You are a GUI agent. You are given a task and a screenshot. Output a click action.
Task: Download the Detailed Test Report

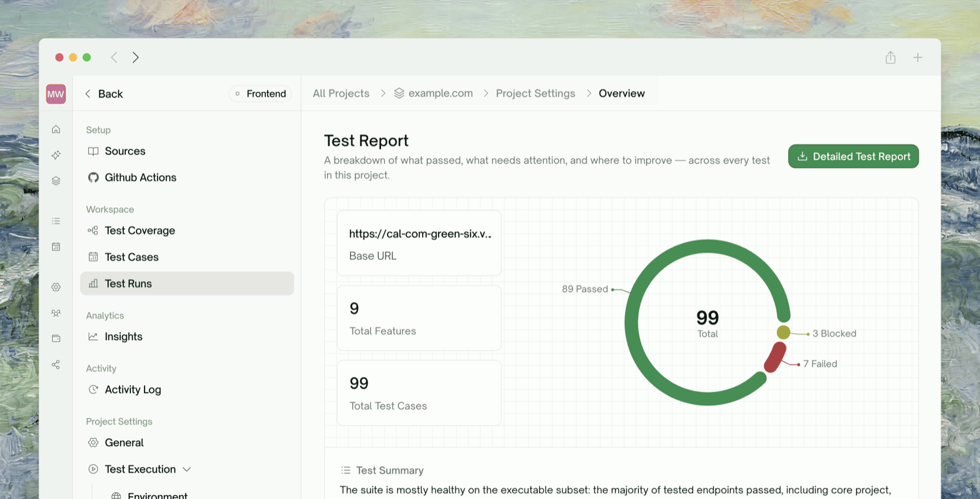click(x=853, y=156)
